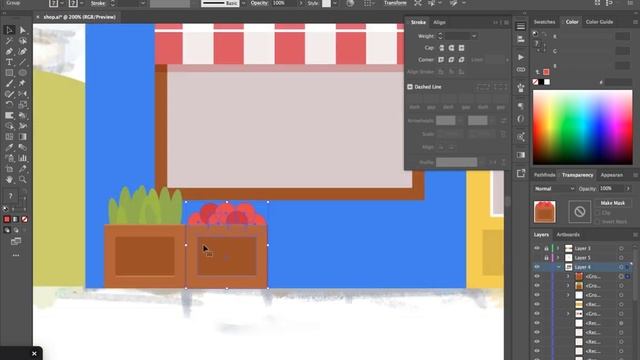Click the Projecting Cap icon
Viewport: 640px width, 360px height.
(x=461, y=48)
